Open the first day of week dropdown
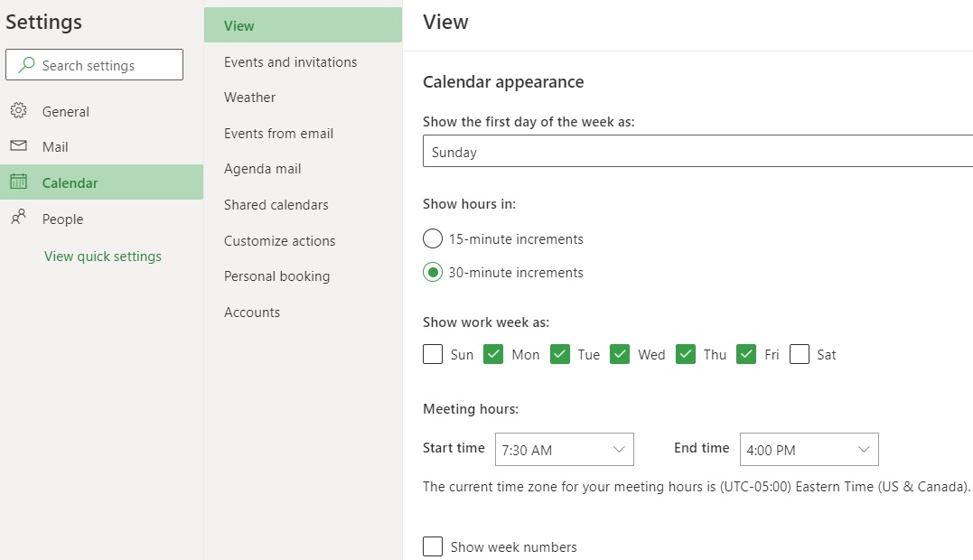973x560 pixels. (696, 151)
